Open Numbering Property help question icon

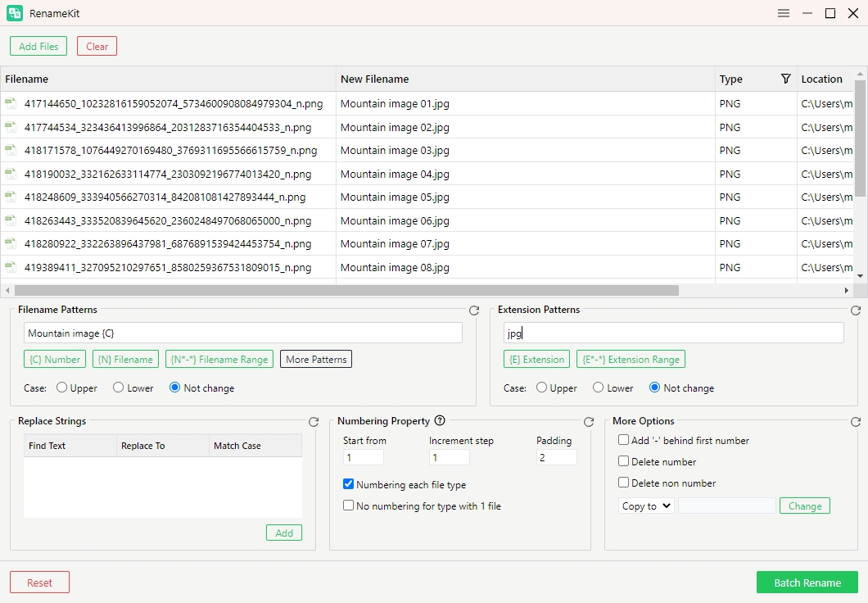pyautogui.click(x=440, y=421)
